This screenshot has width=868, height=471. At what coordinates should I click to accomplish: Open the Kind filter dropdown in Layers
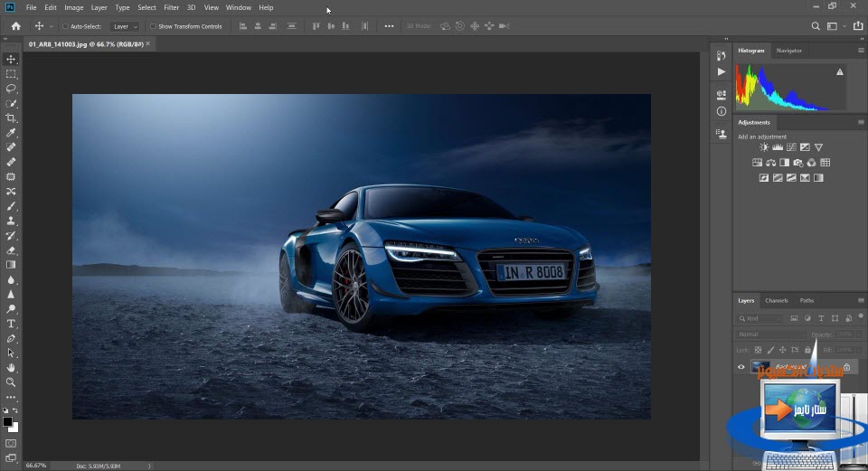coord(760,318)
